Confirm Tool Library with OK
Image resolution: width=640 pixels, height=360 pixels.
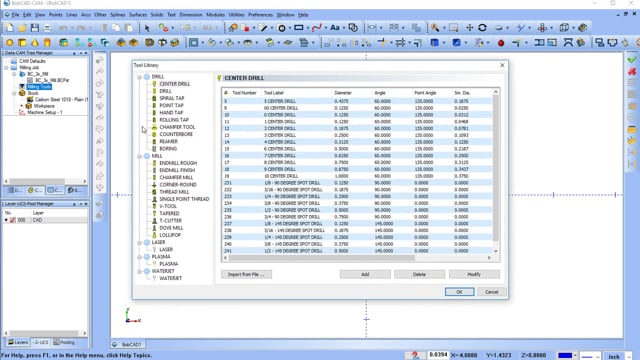click(x=459, y=292)
